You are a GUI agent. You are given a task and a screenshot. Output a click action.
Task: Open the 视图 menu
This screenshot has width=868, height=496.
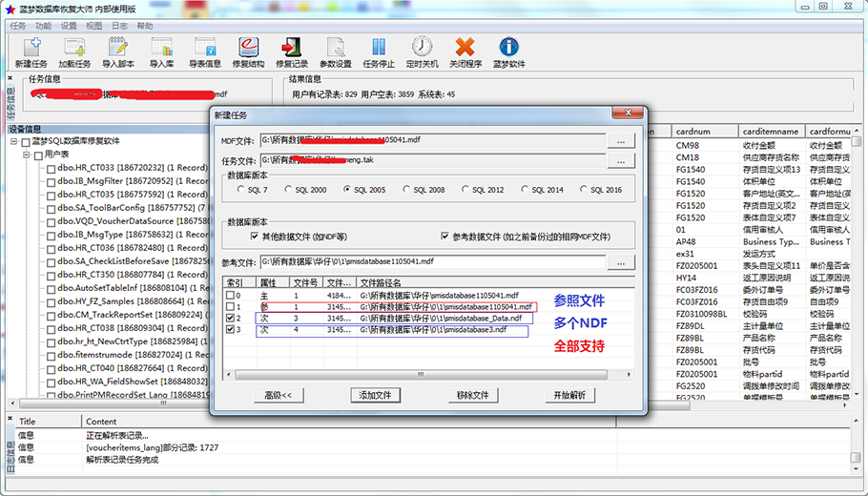point(94,26)
